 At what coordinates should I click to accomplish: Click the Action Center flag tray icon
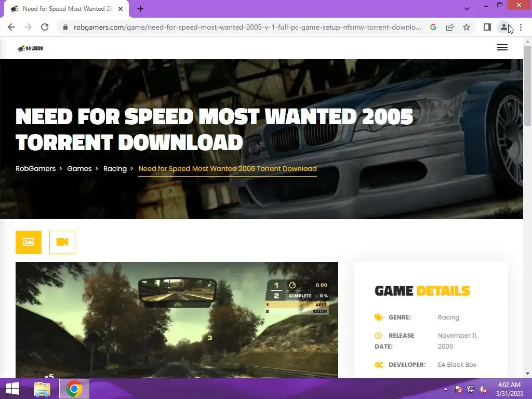(x=458, y=389)
